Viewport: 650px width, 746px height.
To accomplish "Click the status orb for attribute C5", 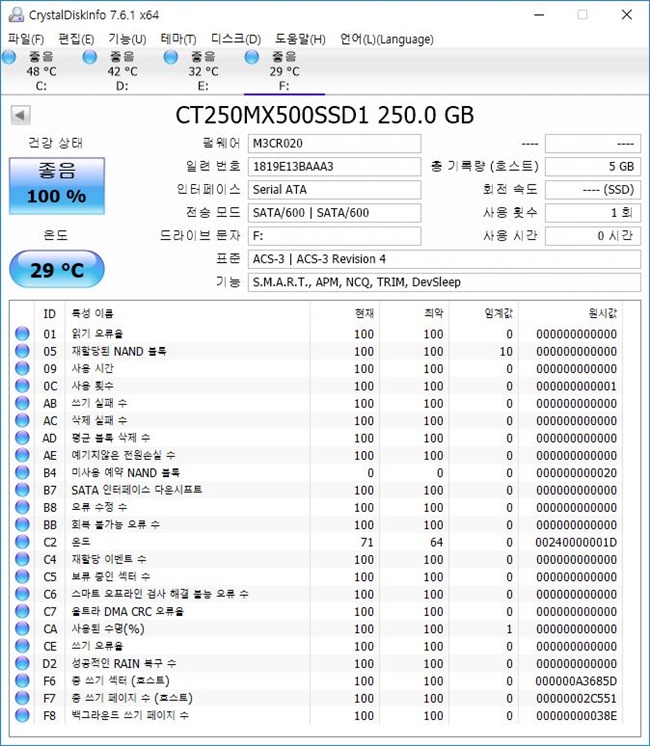I will pos(22,577).
